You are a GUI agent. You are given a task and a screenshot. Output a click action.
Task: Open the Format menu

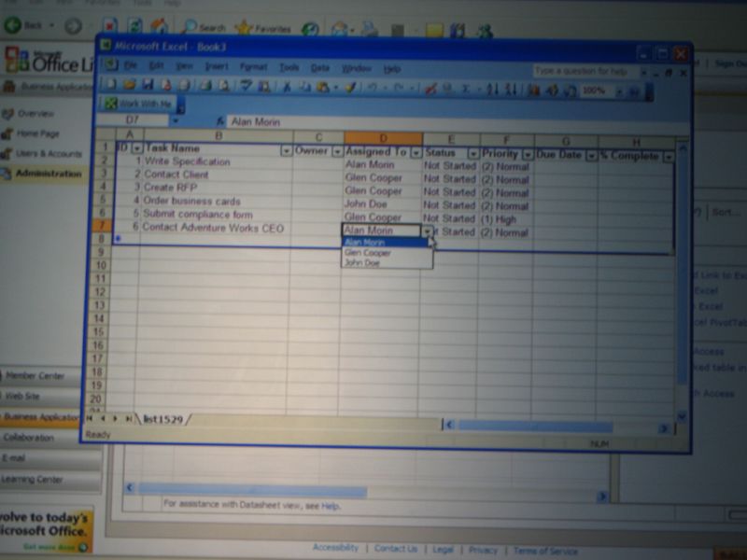(253, 67)
